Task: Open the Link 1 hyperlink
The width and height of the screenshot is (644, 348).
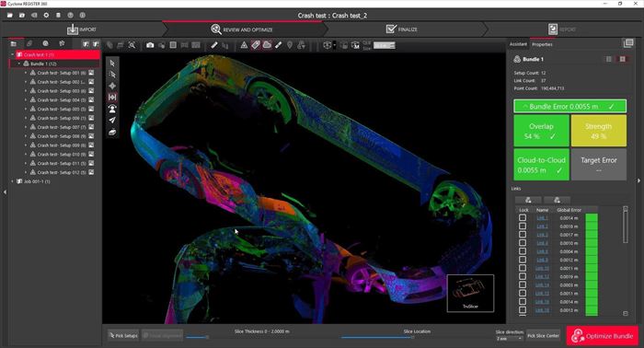Action: tap(542, 218)
